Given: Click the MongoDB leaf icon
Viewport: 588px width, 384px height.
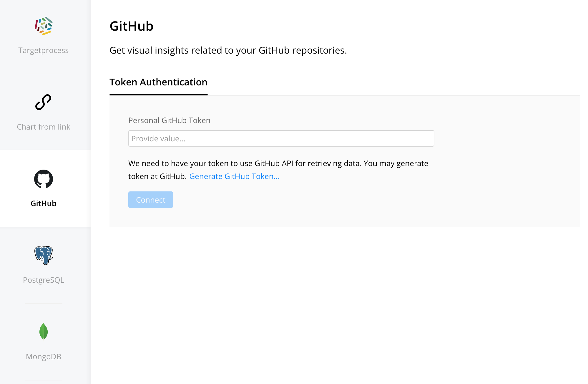Looking at the screenshot, I should click(x=44, y=331).
